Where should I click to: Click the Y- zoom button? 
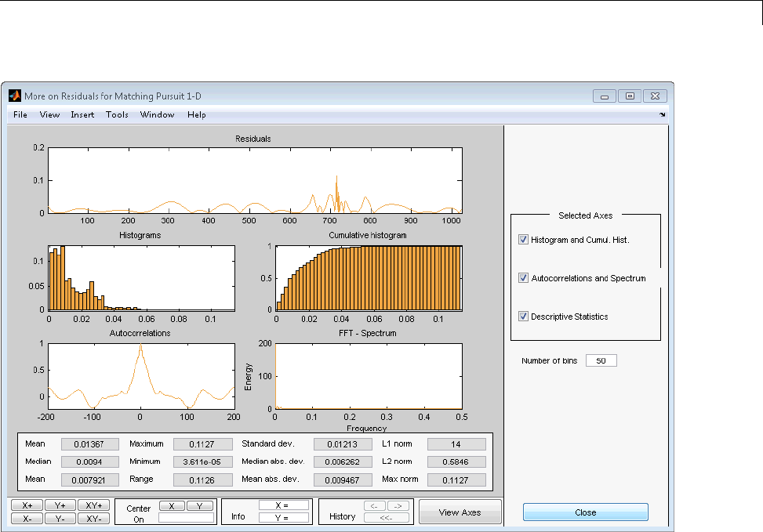tap(60, 518)
